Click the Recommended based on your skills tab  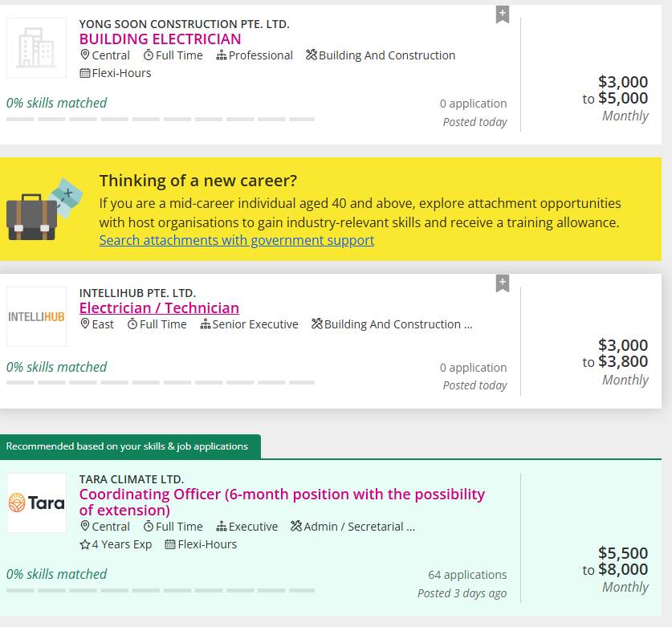[127, 446]
